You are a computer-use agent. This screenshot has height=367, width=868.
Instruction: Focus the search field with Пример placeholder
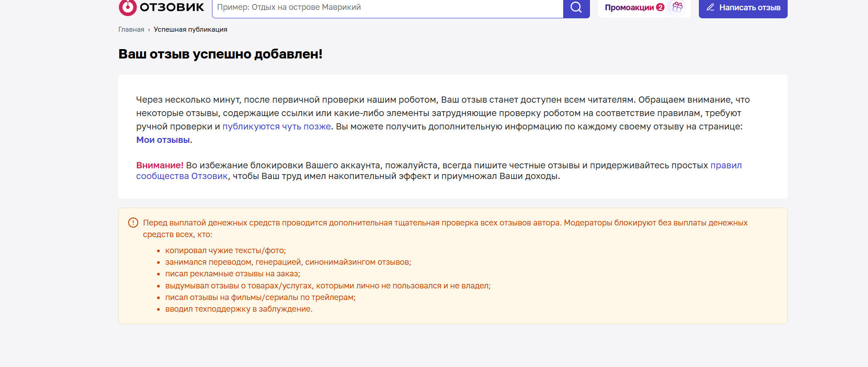click(x=387, y=8)
